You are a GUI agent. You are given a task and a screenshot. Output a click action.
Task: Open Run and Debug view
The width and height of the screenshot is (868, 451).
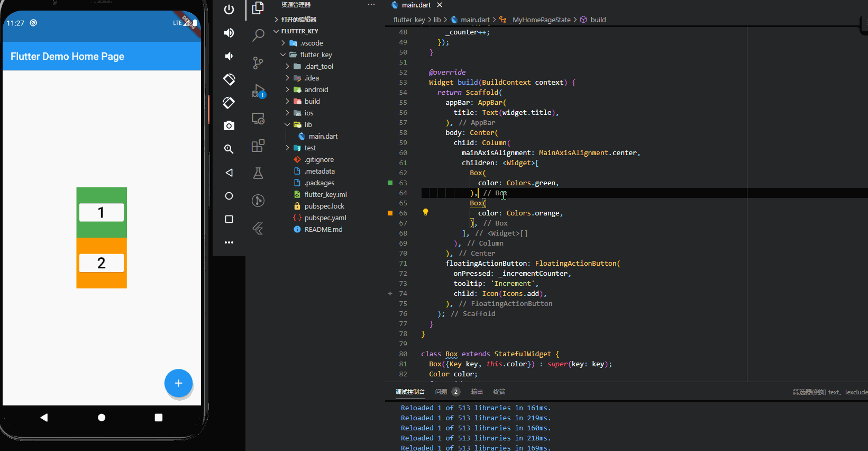258,91
